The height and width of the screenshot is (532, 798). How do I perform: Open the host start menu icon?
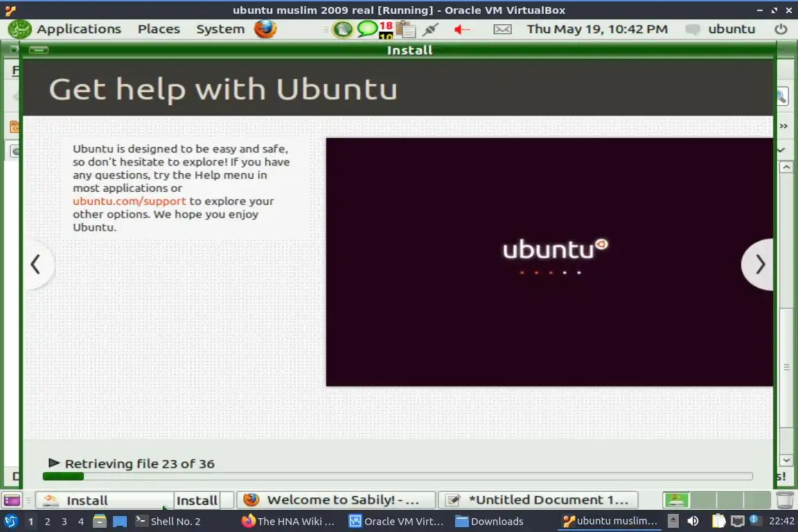[x=10, y=522]
